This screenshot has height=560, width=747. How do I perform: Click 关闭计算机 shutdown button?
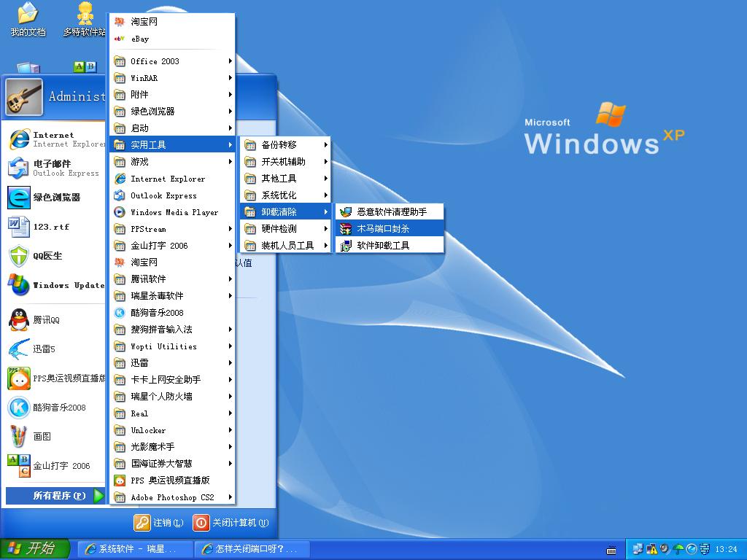[231, 523]
